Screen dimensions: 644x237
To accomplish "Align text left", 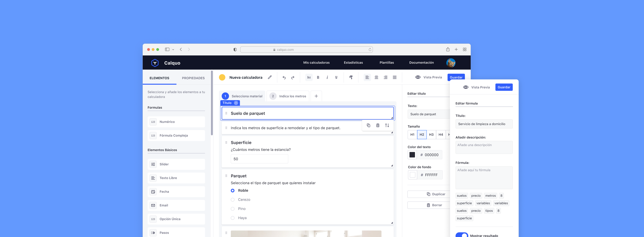I will point(367,77).
